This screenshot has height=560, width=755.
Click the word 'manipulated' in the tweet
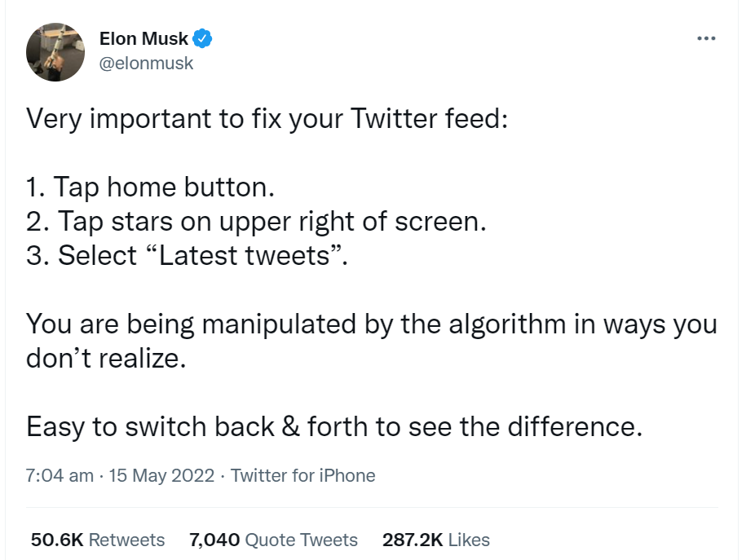(279, 324)
